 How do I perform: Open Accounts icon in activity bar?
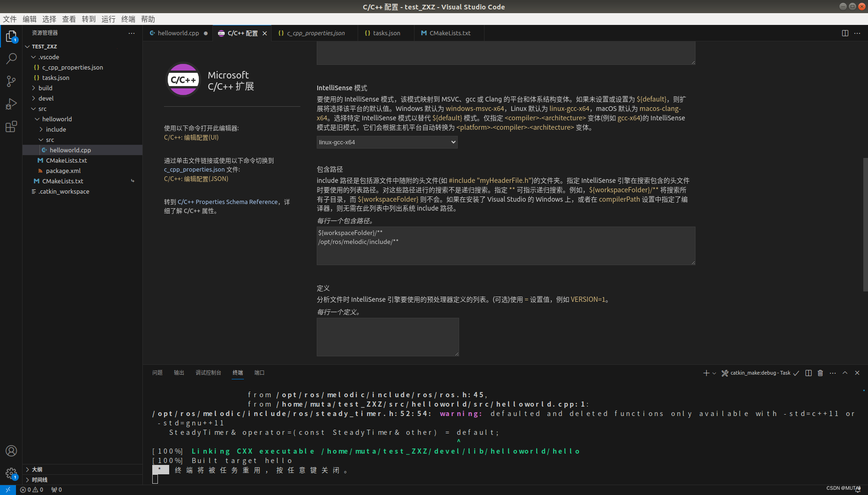click(11, 450)
